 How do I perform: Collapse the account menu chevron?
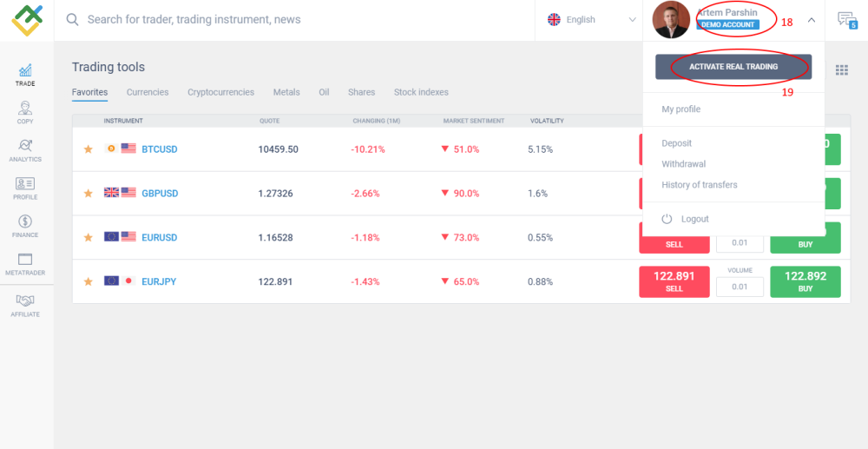[x=811, y=20]
